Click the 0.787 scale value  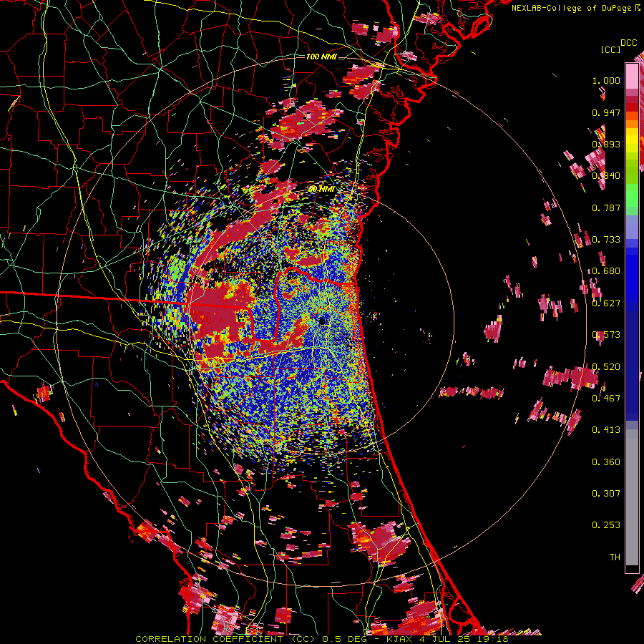coord(606,208)
